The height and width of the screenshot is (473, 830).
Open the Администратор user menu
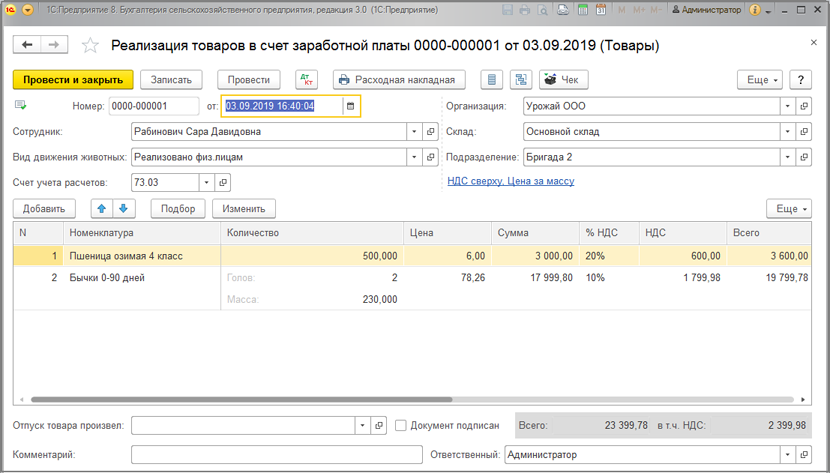706,10
